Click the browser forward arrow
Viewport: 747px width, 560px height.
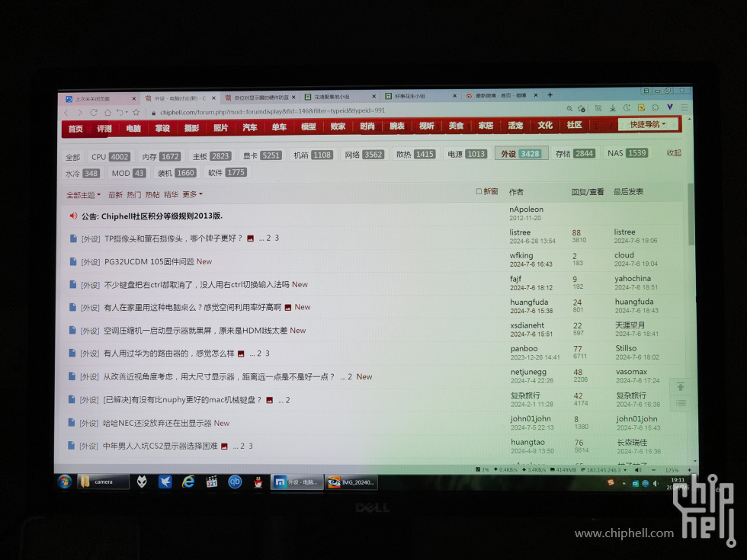(80, 113)
